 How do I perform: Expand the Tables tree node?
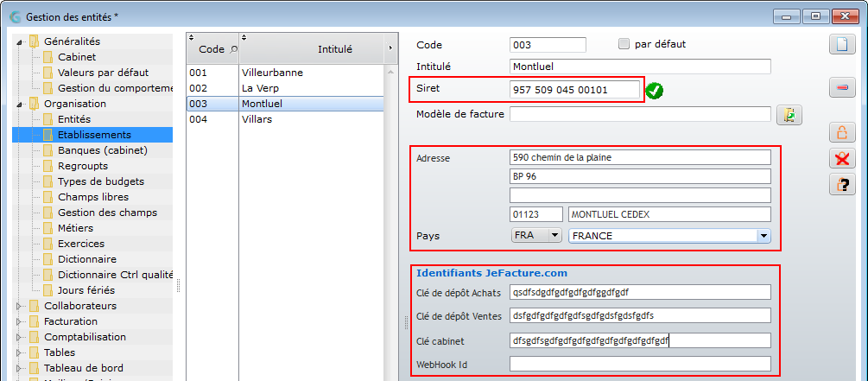20,352
